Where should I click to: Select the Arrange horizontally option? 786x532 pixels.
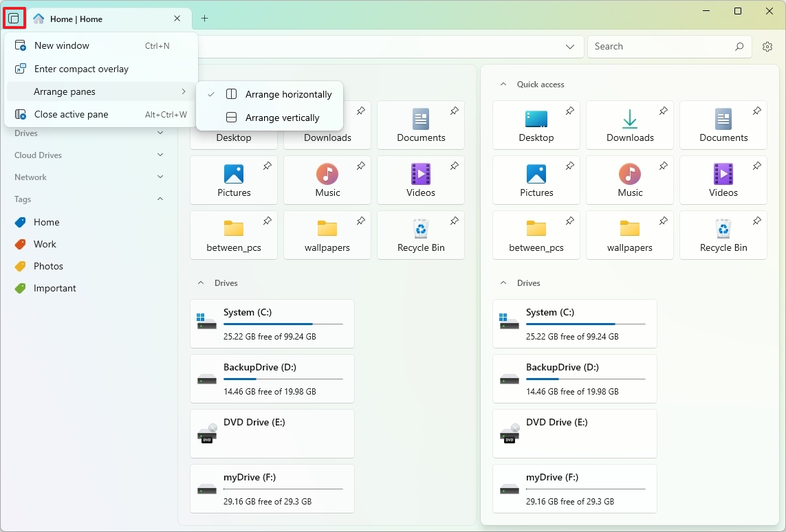pos(289,94)
